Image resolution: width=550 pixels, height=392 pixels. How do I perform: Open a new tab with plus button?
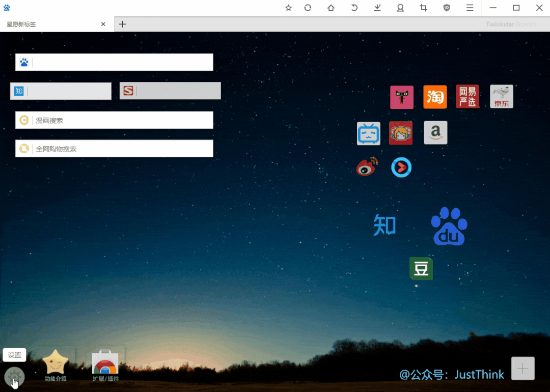point(122,24)
